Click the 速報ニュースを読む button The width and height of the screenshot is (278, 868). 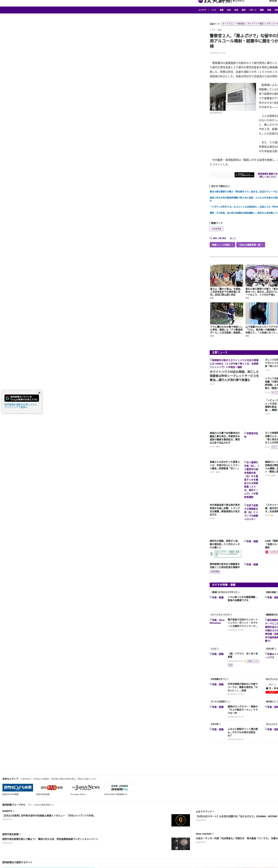[222, 245]
